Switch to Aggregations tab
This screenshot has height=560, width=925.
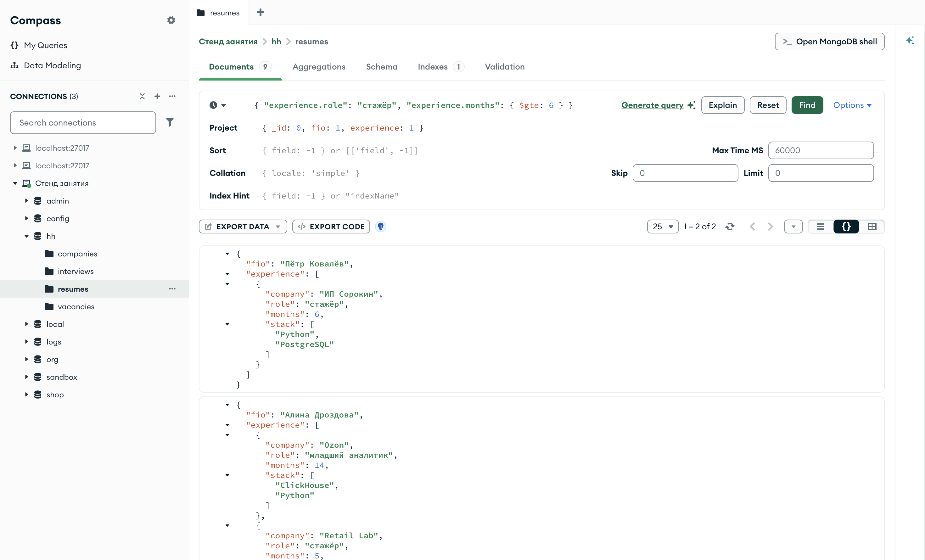click(x=319, y=66)
